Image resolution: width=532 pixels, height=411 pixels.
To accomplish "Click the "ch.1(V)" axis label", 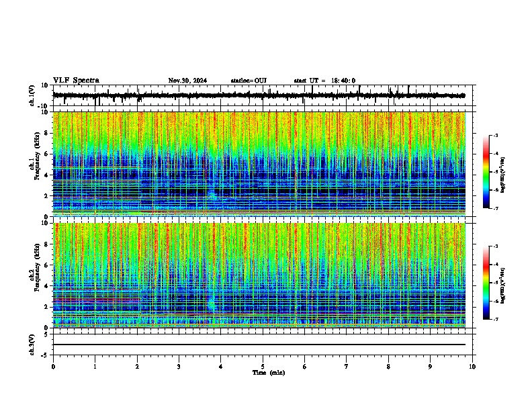I will coord(32,95).
